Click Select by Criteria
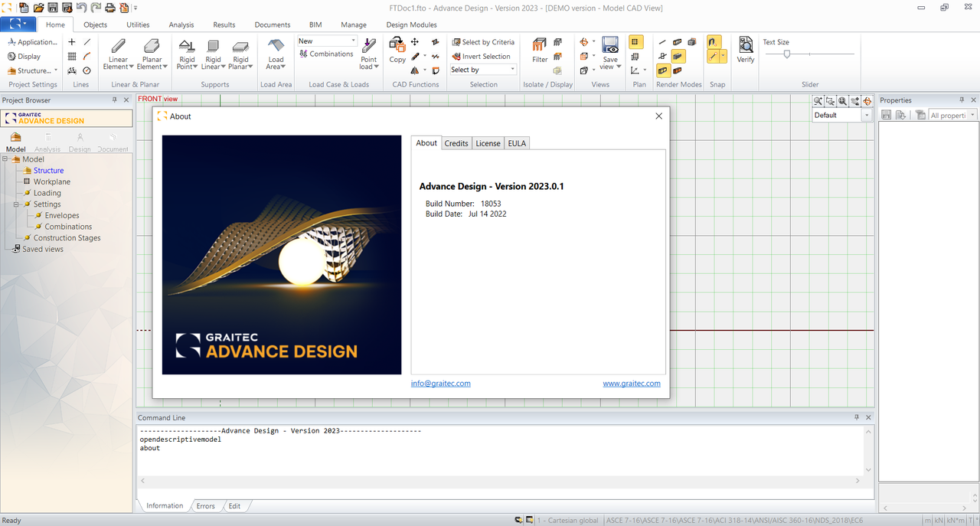The width and height of the screenshot is (980, 526). 482,42
